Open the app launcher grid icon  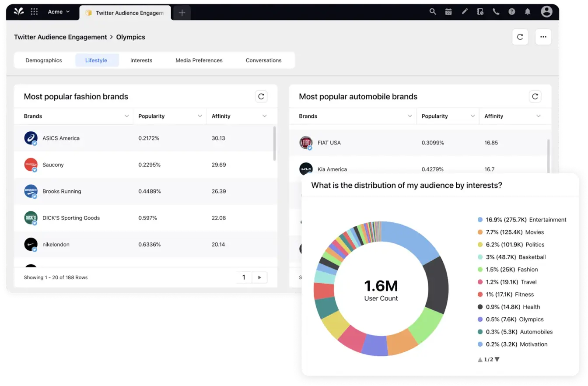[34, 11]
